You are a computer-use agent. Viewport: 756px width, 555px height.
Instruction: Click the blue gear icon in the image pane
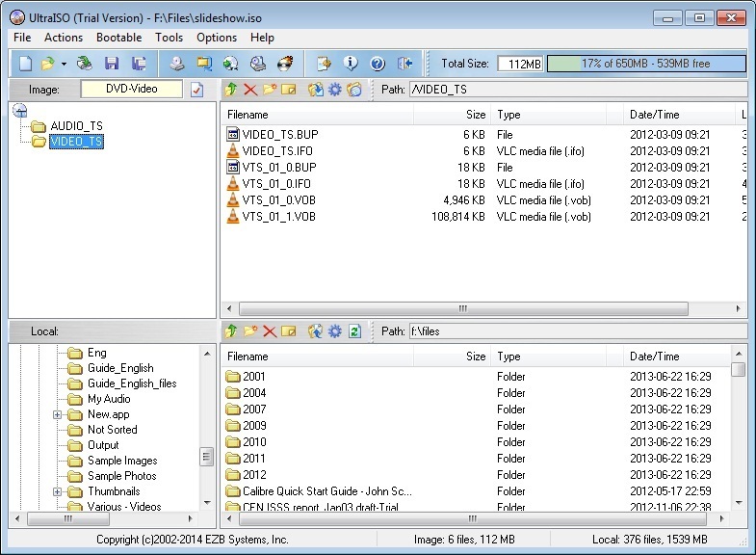tap(334, 90)
